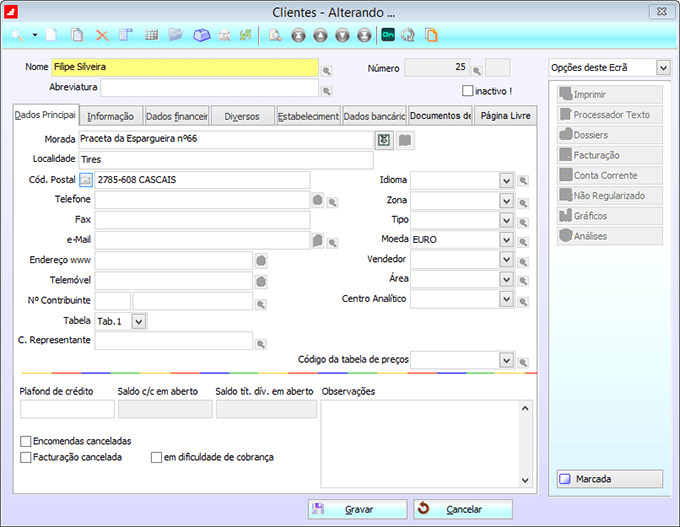Click the orange pages icon in toolbar
Screen dimensions: 680x527
click(432, 35)
